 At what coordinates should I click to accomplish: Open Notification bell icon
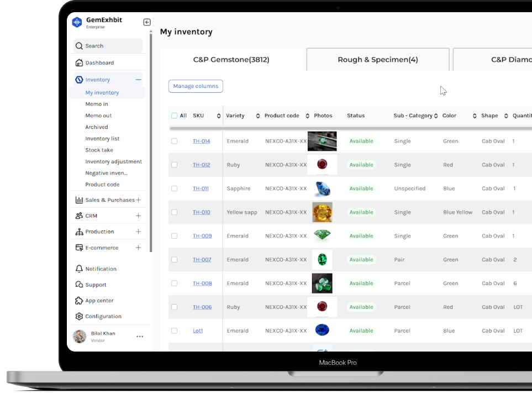pyautogui.click(x=79, y=269)
